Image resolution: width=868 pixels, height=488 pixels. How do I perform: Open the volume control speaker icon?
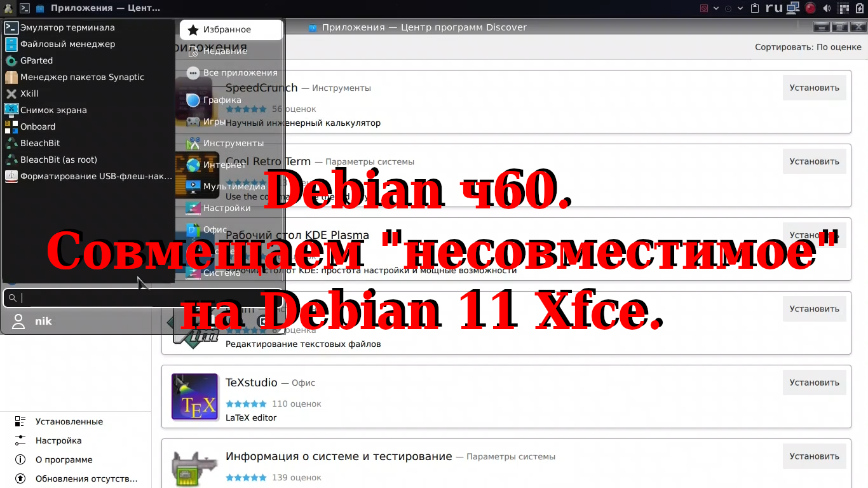click(827, 8)
